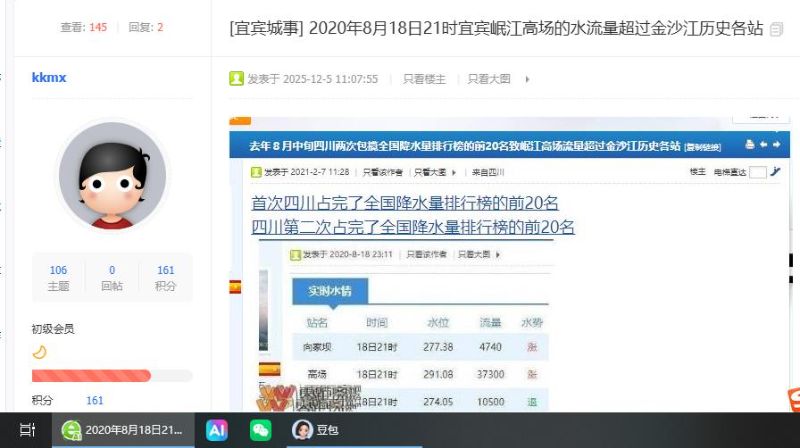Click the kkmx avatar image
The image size is (800, 448).
pyautogui.click(x=112, y=175)
